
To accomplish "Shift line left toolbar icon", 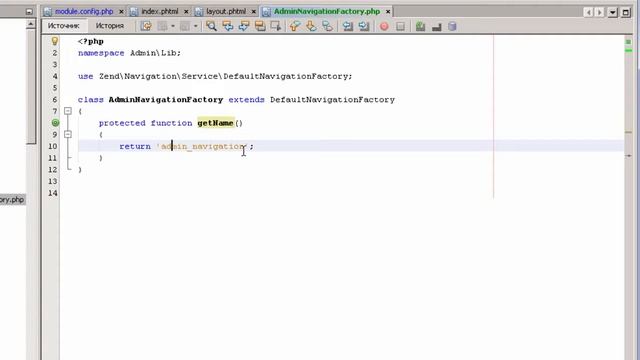I will coord(348,26).
